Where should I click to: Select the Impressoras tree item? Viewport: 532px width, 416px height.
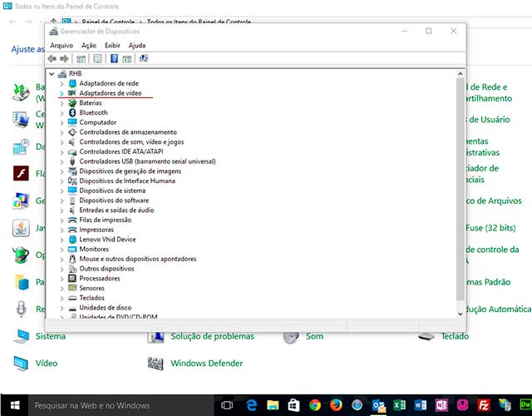[96, 230]
